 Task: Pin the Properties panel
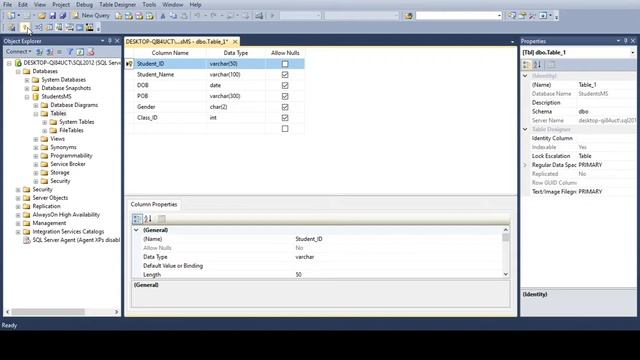click(625, 41)
